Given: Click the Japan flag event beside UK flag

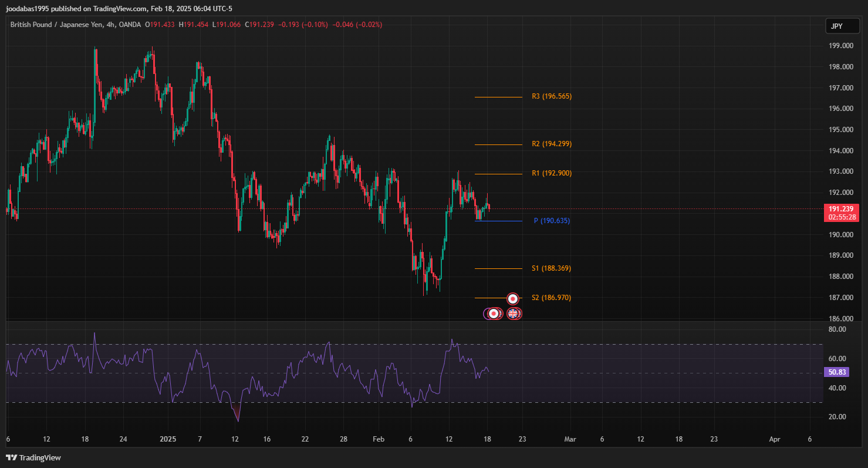Looking at the screenshot, I should [494, 314].
